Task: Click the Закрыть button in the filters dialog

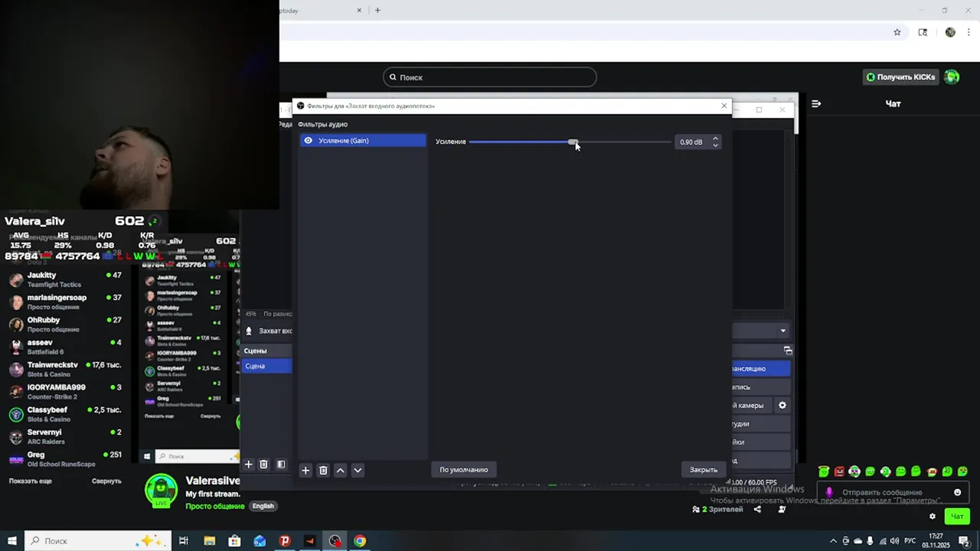Action: [x=704, y=470]
